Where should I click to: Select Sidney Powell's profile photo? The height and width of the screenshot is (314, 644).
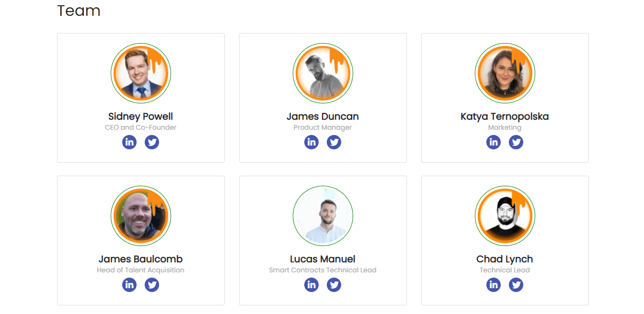pyautogui.click(x=141, y=73)
